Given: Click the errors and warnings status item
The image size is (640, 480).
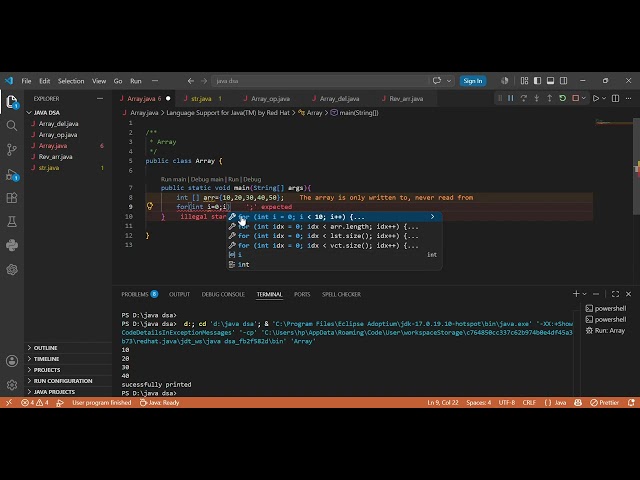Looking at the screenshot, I should (35, 402).
